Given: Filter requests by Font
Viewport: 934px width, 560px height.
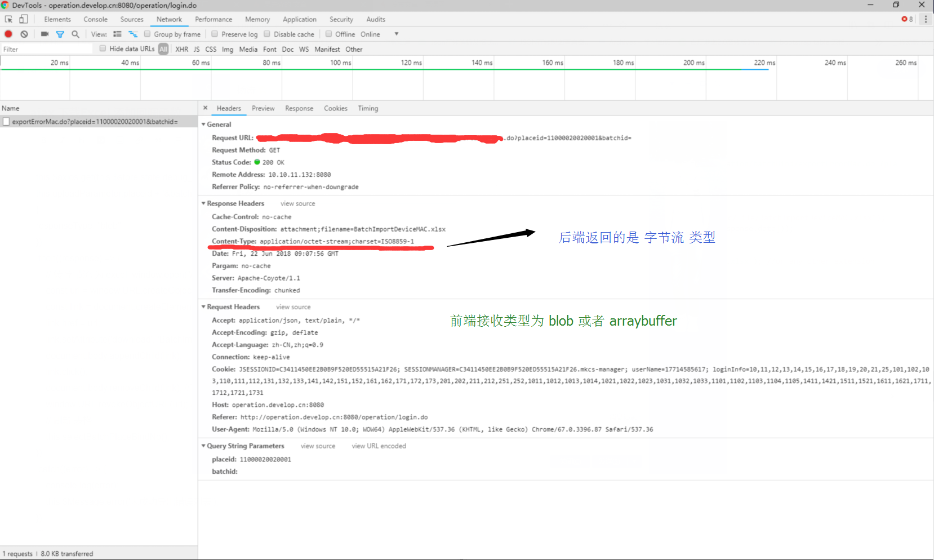Looking at the screenshot, I should tap(270, 49).
